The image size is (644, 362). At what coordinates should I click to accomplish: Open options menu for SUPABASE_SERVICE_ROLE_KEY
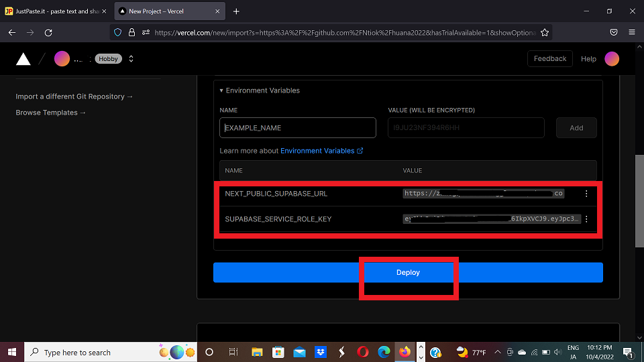pos(586,219)
